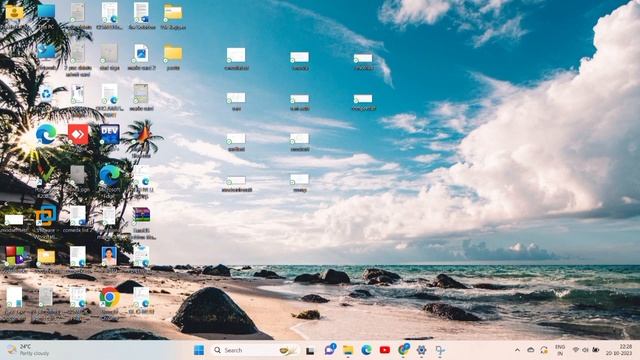Open the Snipping Tool taskbar icon
The image size is (640, 360).
(x=440, y=350)
